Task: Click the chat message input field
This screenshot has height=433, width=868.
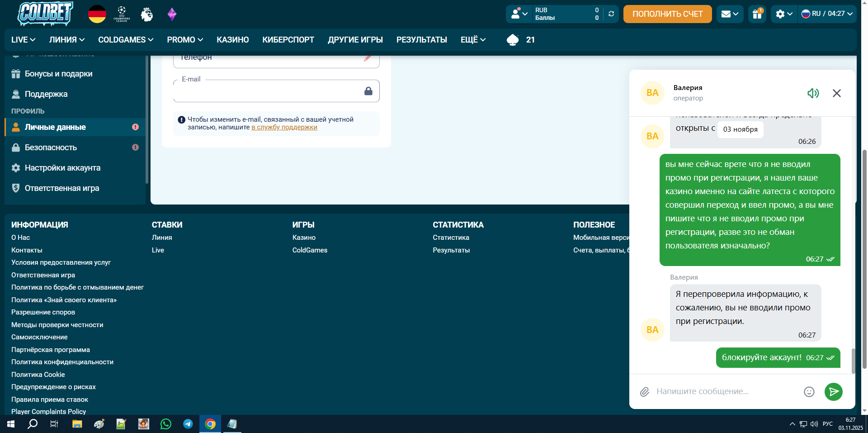Action: coord(723,392)
